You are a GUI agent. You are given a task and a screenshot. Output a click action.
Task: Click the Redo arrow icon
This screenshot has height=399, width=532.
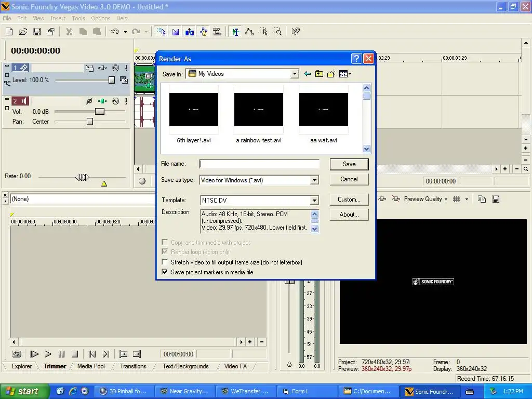(136, 32)
